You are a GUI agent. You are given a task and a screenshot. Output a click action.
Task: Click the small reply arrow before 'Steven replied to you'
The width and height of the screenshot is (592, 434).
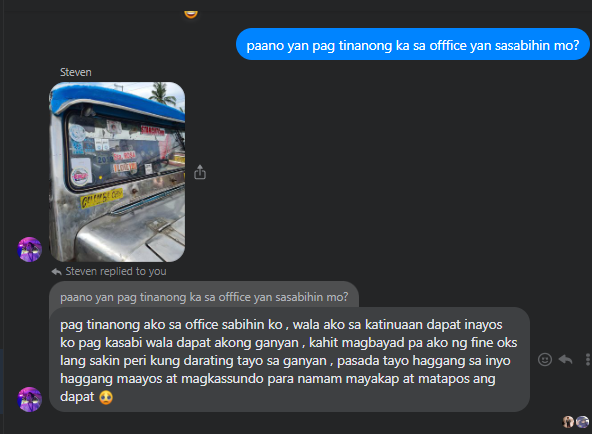(x=57, y=271)
